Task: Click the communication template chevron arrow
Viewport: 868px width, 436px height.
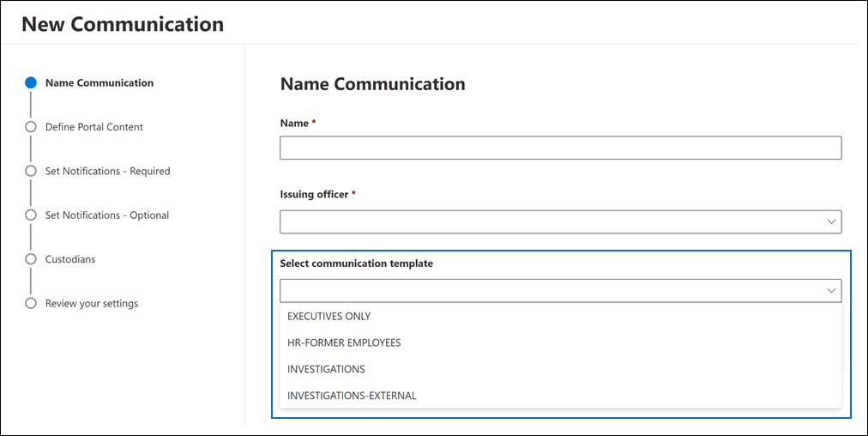Action: click(x=831, y=290)
